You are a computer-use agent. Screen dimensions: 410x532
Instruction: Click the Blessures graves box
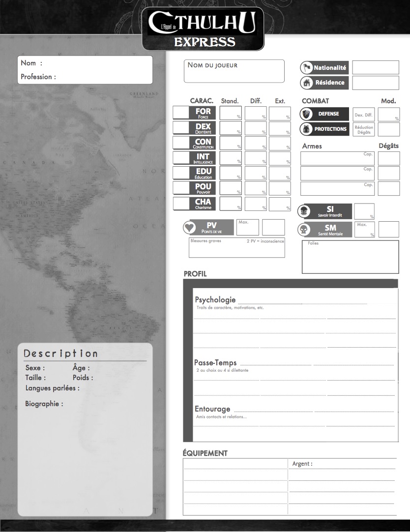pyautogui.click(x=236, y=248)
